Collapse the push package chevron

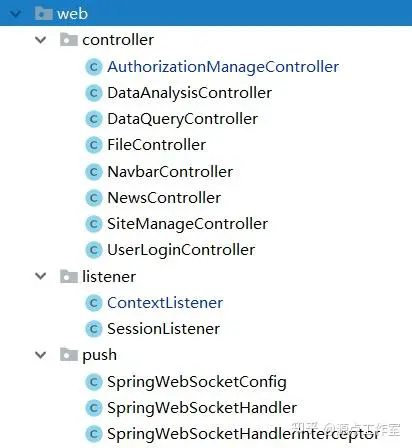click(x=41, y=355)
